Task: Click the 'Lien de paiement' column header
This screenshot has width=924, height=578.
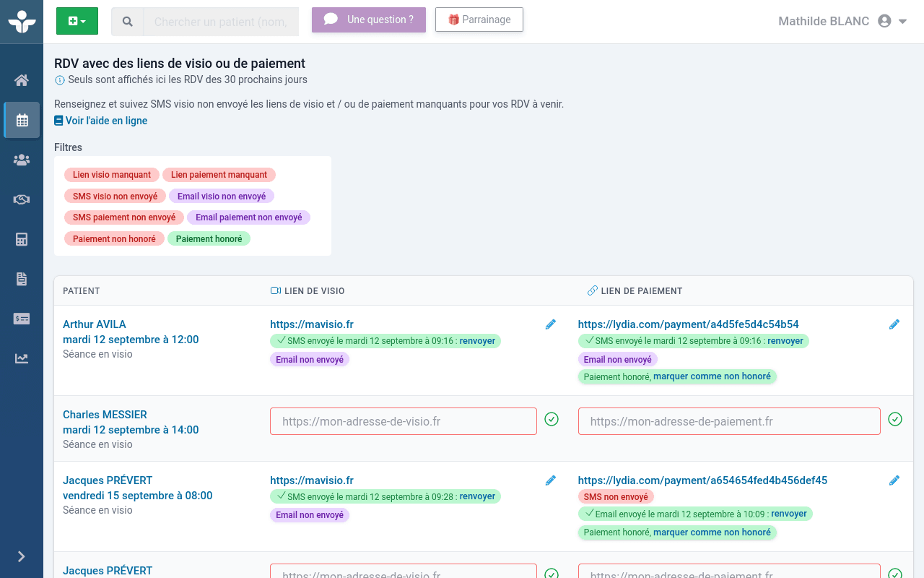Action: click(x=635, y=291)
